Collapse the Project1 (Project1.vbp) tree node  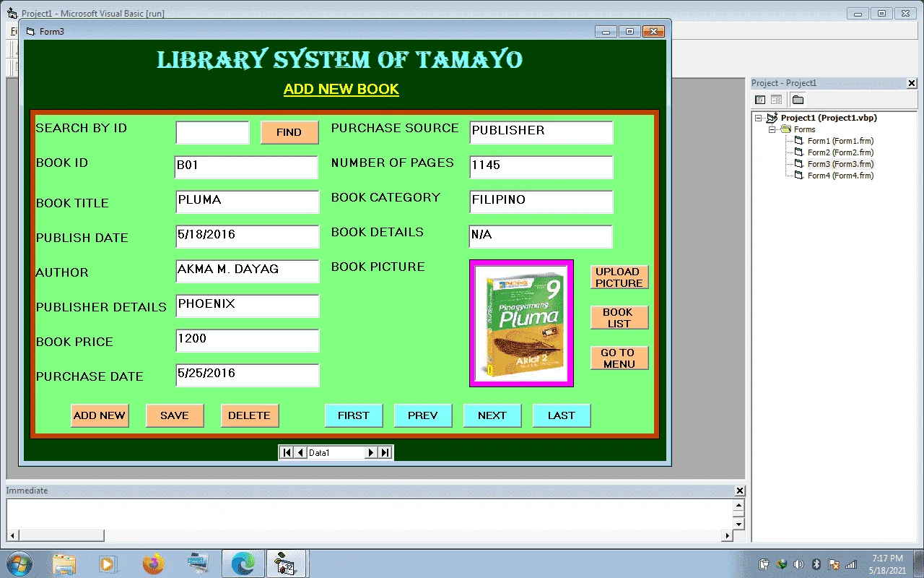tap(759, 118)
